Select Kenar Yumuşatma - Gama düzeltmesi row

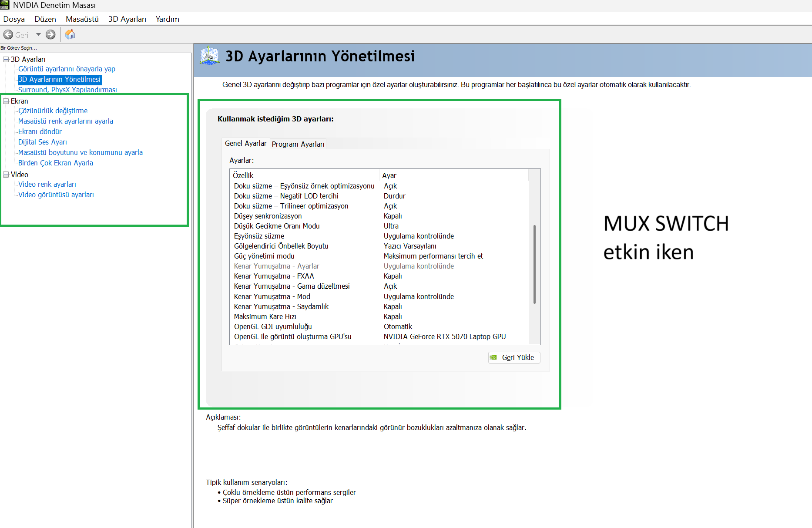click(x=379, y=286)
